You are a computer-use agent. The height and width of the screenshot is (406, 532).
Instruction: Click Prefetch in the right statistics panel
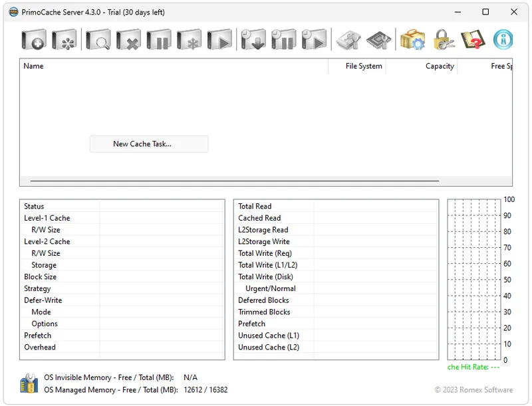(x=336, y=324)
